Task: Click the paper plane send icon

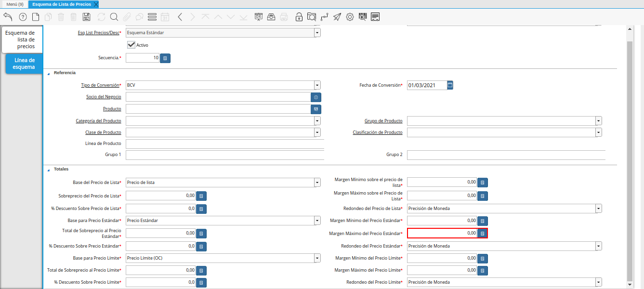Action: pos(337,17)
